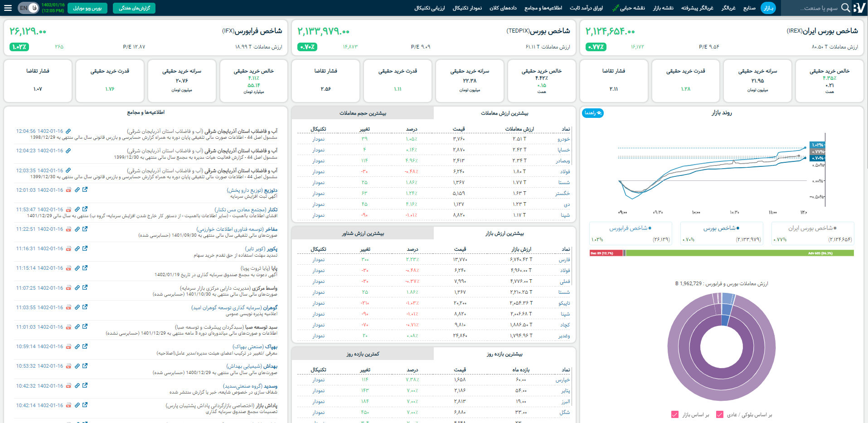Click the راهنما help button on chart
Viewport: 868px width, 423px height.
592,113
